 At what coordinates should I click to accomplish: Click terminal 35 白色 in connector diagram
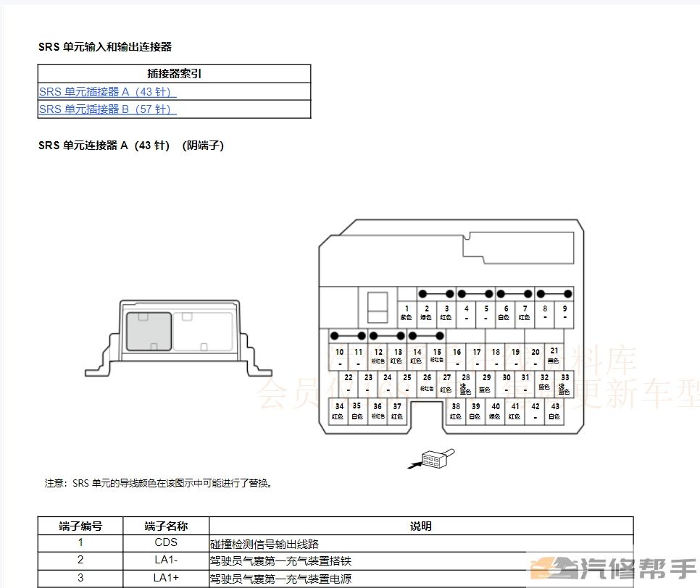point(357,411)
